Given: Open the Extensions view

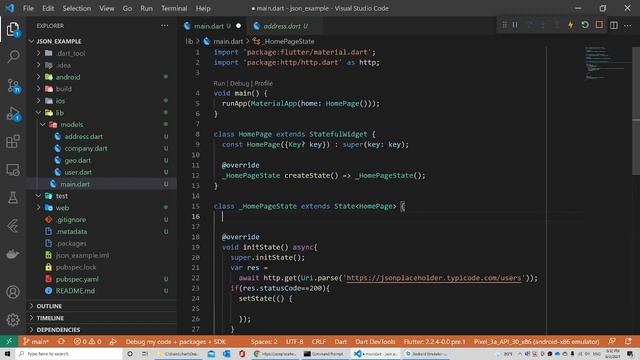Looking at the screenshot, I should 13,142.
